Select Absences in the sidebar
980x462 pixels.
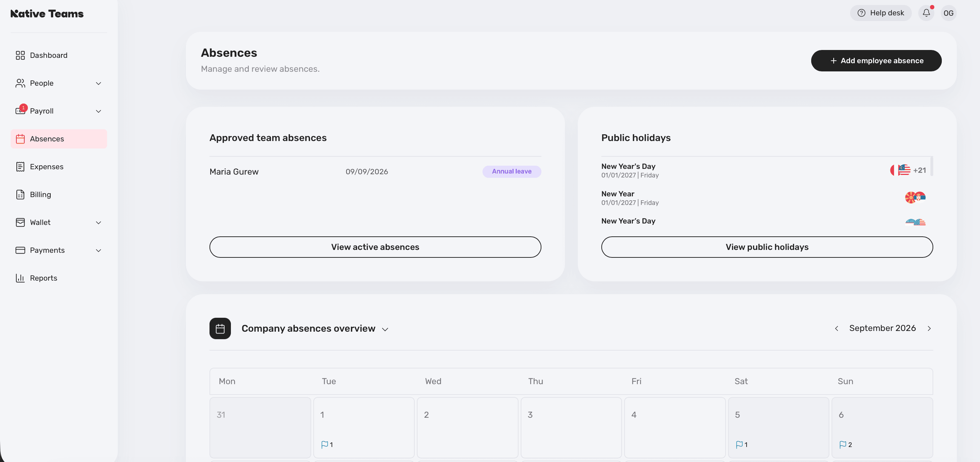(x=59, y=139)
